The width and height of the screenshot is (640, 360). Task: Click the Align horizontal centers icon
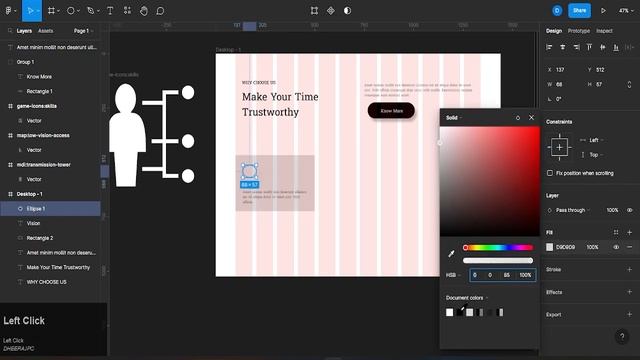pos(563,47)
